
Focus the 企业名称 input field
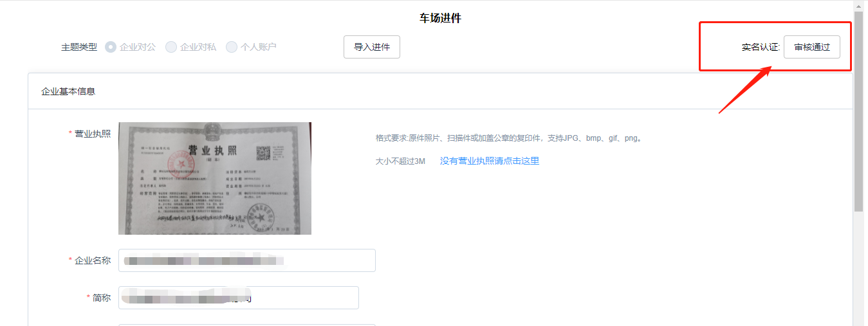246,260
